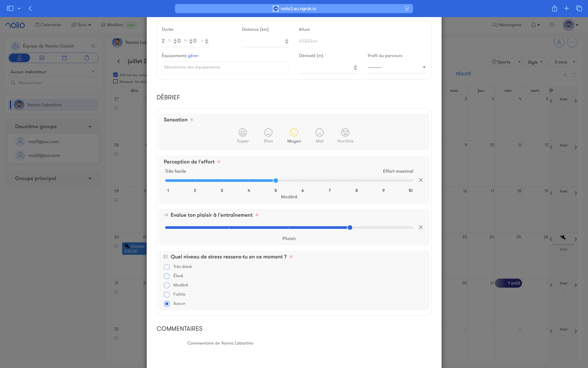Open Aucun indicateur dropdown
This screenshot has width=588, height=368.
53,72
